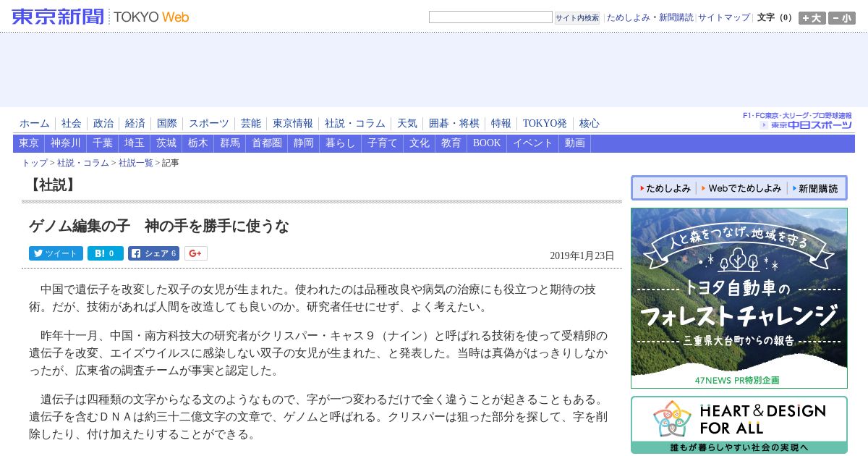Click 社説・コラム in the breadcrumb
Screen dimensions: 868x456
83,163
